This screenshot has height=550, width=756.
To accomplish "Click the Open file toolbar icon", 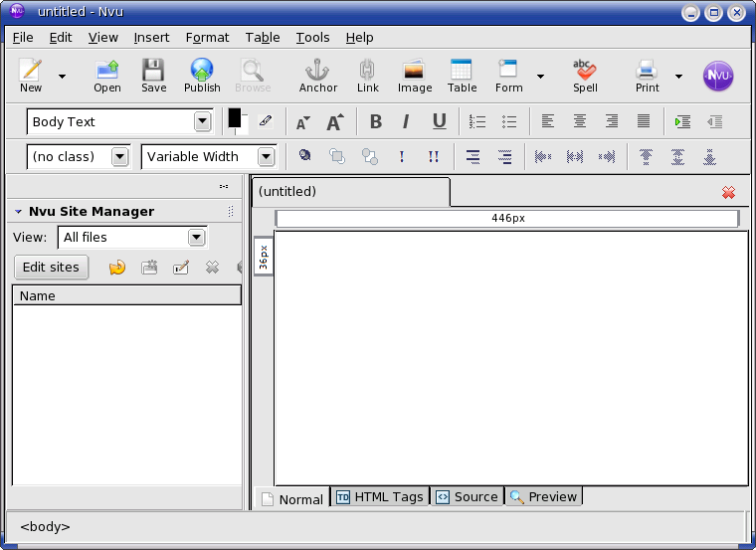I will [107, 76].
